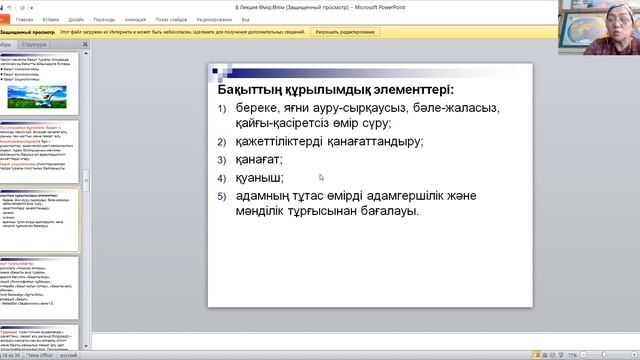Click the list item қанағат;
The image size is (640, 360).
(x=259, y=160)
